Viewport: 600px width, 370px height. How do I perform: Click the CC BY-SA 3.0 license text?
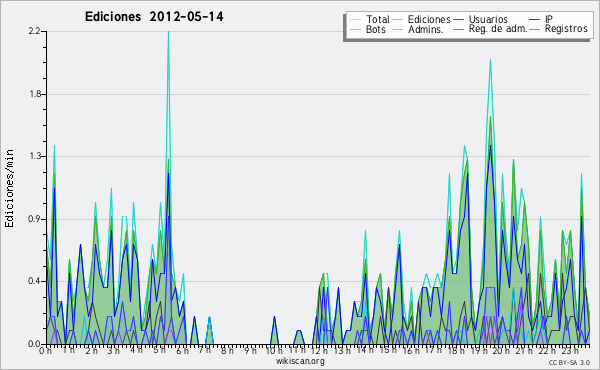(x=569, y=362)
